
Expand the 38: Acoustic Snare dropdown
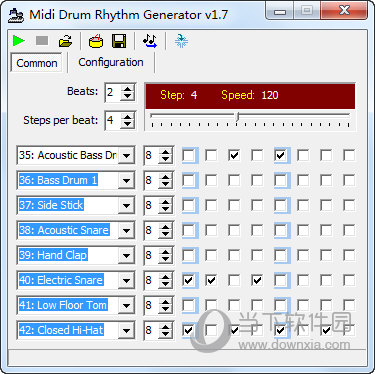(x=126, y=230)
